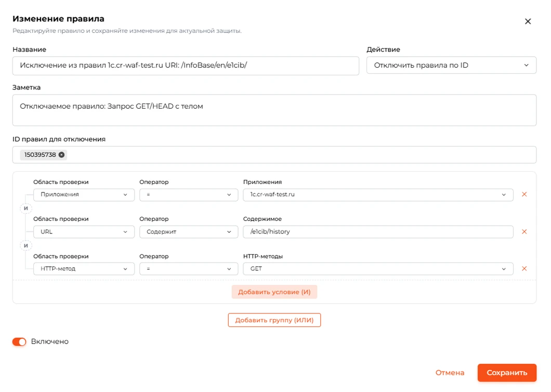The width and height of the screenshot is (551, 392).
Task: Open the Действие dropdown
Action: click(x=451, y=65)
